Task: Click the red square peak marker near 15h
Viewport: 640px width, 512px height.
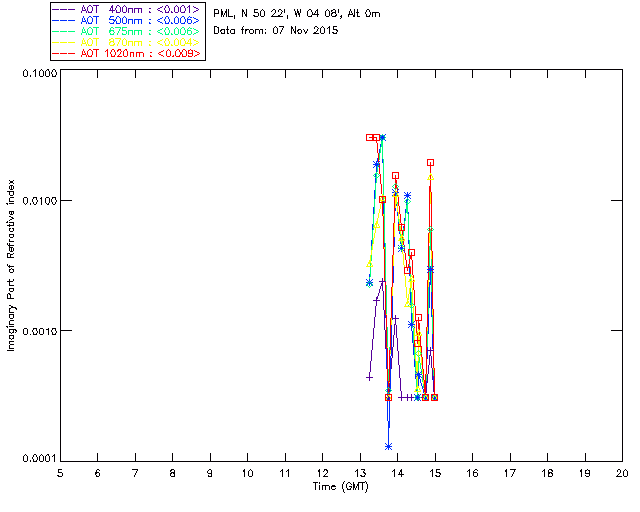Action: [x=430, y=163]
